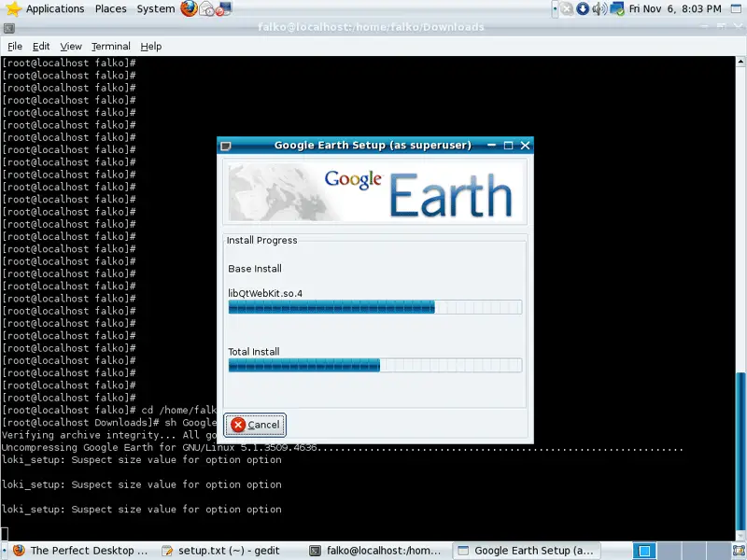Click the top panel star icon

(x=14, y=8)
